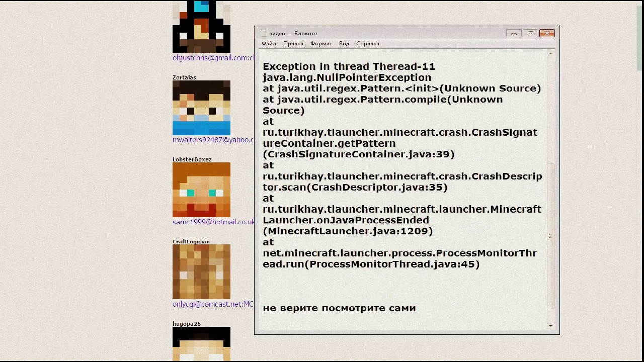Close the Notepad window
Image resolution: width=644 pixels, height=362 pixels.
tap(547, 33)
